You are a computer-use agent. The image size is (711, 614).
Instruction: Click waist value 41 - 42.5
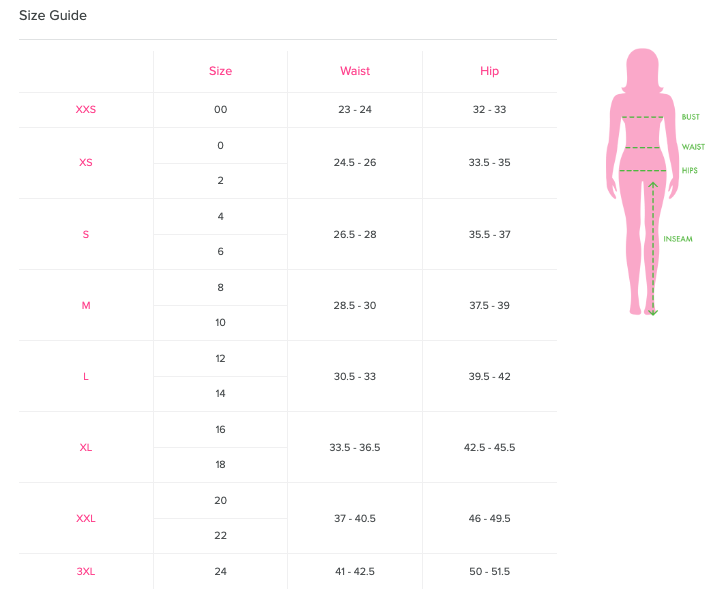point(355,571)
